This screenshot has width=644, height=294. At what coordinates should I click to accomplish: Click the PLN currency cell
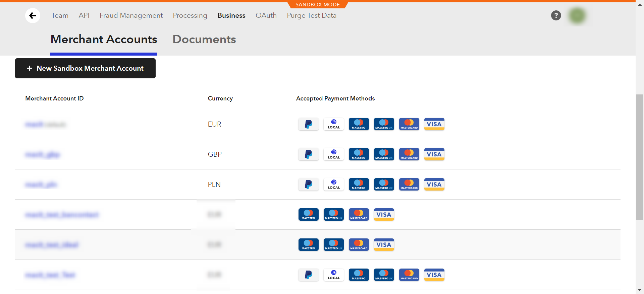(214, 185)
